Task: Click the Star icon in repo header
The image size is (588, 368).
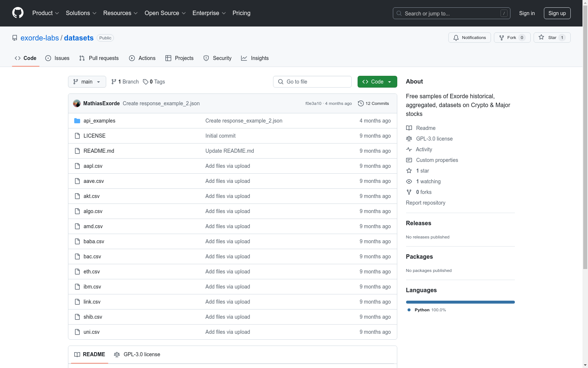Action: [541, 37]
